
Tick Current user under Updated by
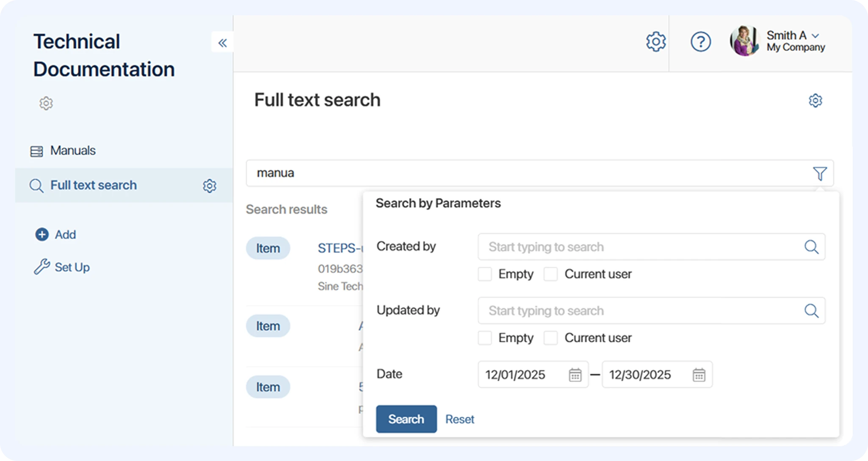tap(550, 338)
